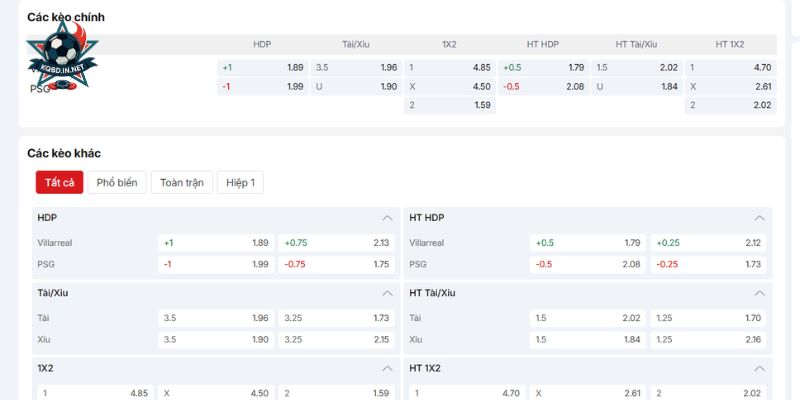Collapse the 1X2 section chevron
This screenshot has width=800, height=400.
tap(387, 368)
